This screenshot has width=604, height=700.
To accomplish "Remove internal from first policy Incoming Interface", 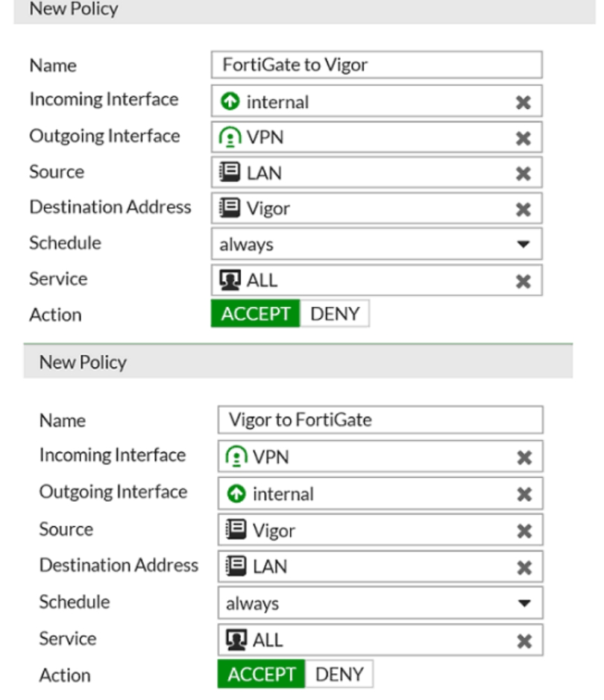I will [x=523, y=102].
